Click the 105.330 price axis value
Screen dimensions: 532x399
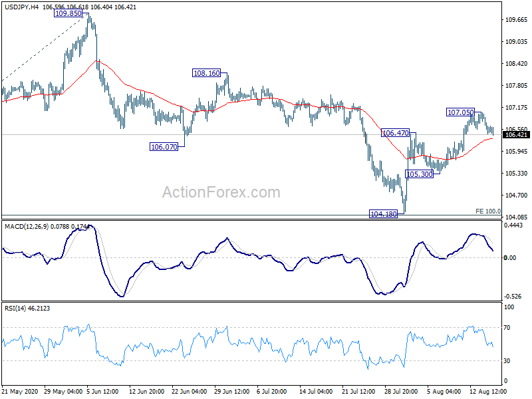pos(517,174)
